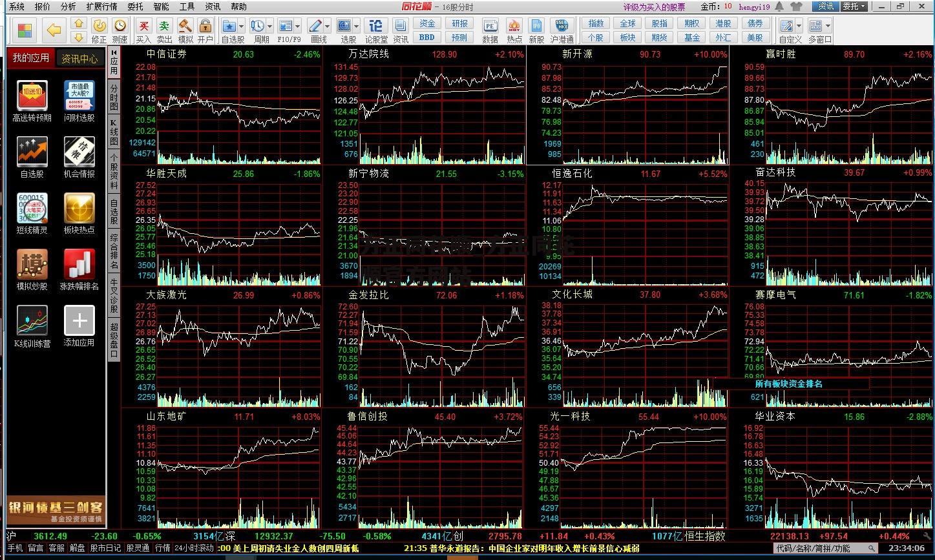Click the 资金 button
Viewport: 935px width, 560px height.
(x=427, y=23)
